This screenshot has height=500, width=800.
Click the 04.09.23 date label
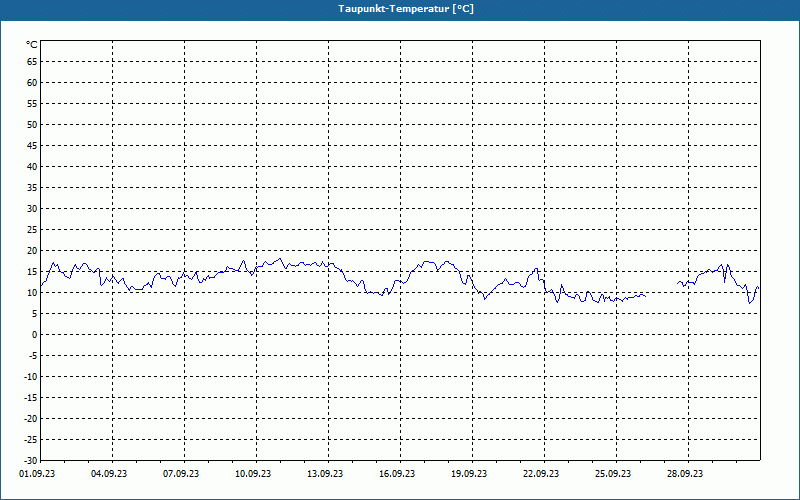(109, 473)
